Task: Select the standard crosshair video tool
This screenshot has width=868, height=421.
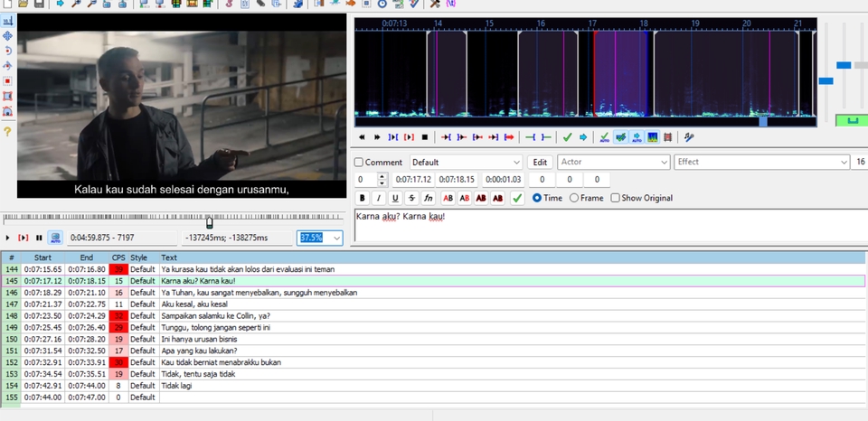Action: tap(8, 21)
